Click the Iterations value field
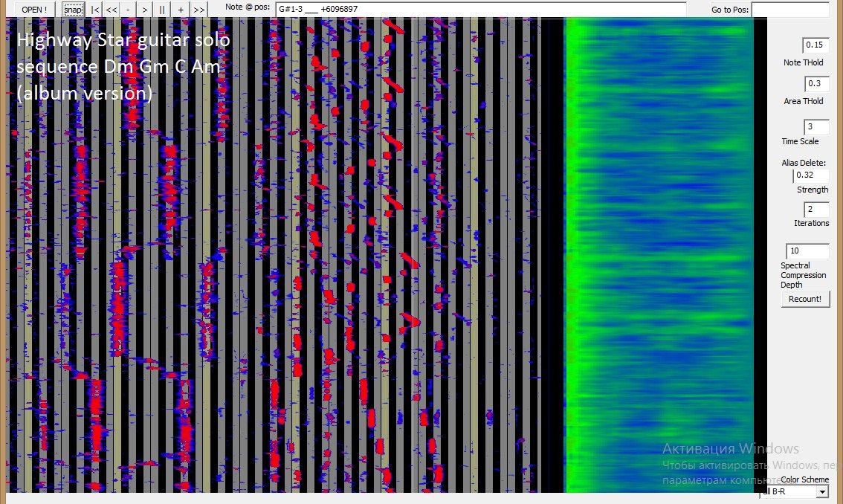Image resolution: width=843 pixels, height=504 pixels. (815, 210)
